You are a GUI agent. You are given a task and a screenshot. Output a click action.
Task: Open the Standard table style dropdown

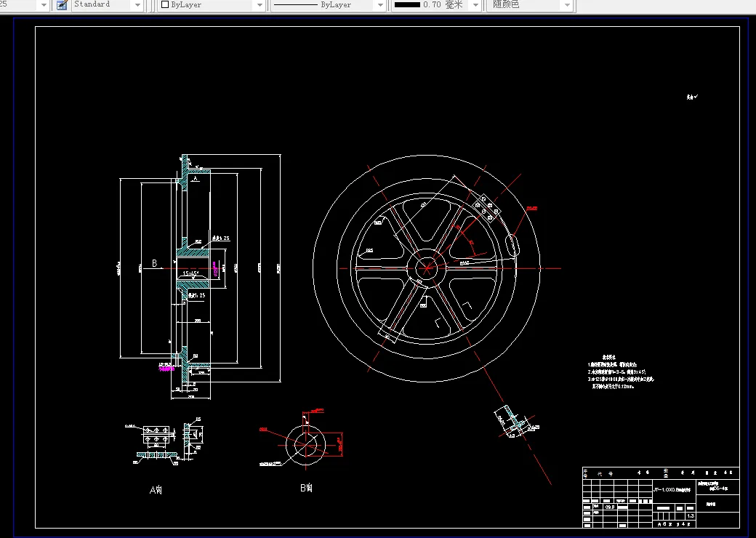107,5
